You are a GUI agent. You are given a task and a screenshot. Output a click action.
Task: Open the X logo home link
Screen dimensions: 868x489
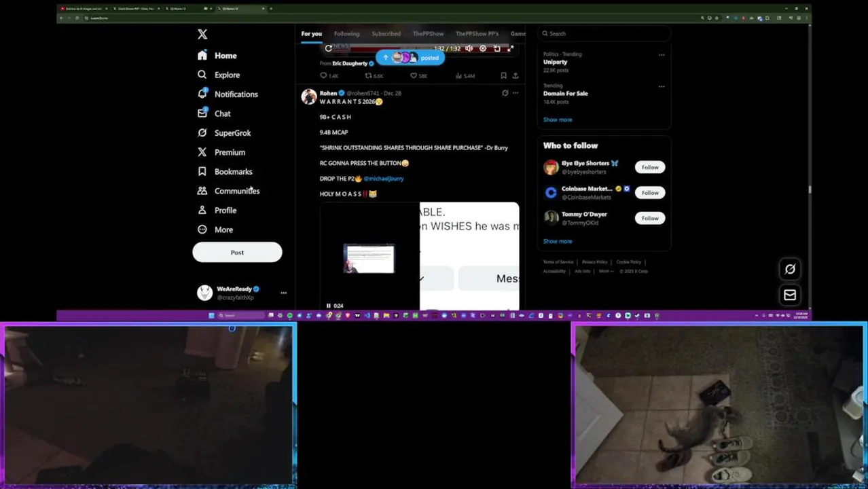(202, 34)
